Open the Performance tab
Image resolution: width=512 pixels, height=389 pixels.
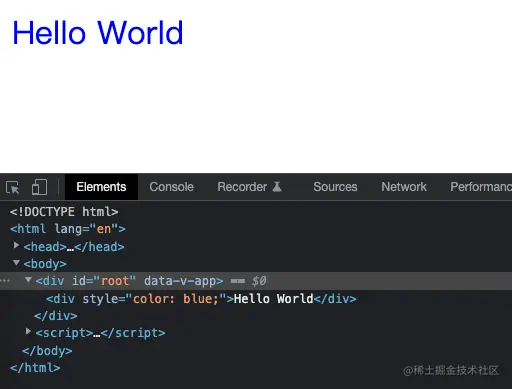pos(481,187)
